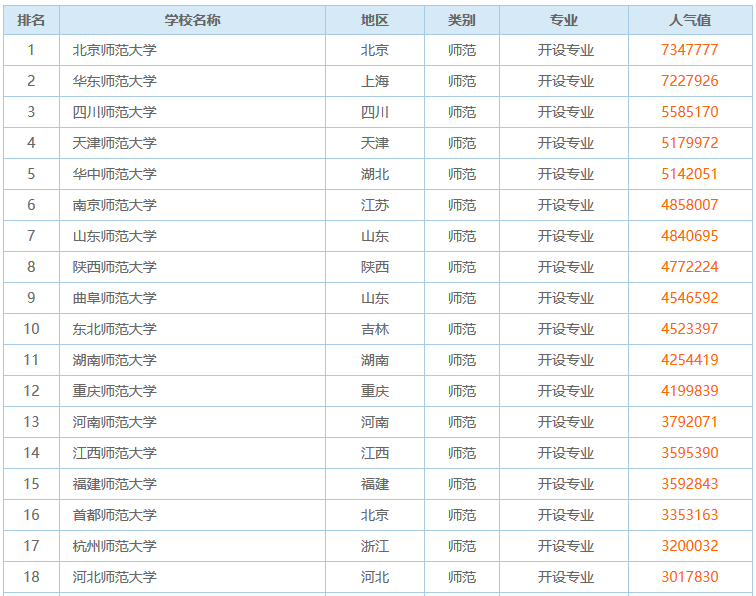Select region cell 四川

tap(375, 112)
